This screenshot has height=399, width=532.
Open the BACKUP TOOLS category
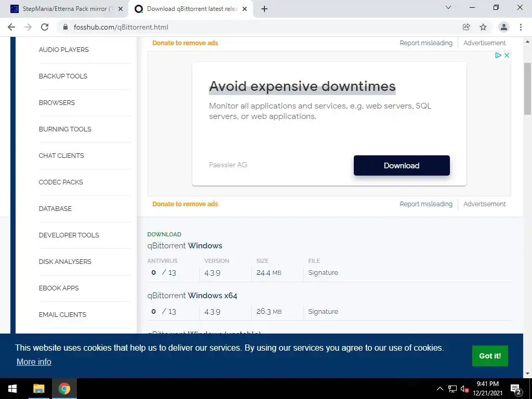click(x=63, y=76)
